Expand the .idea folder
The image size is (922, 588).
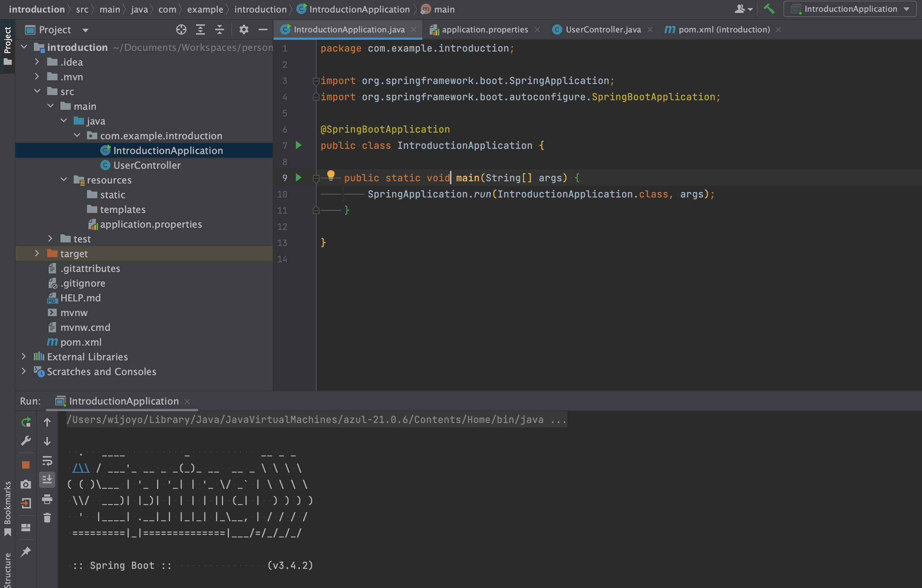(x=37, y=62)
